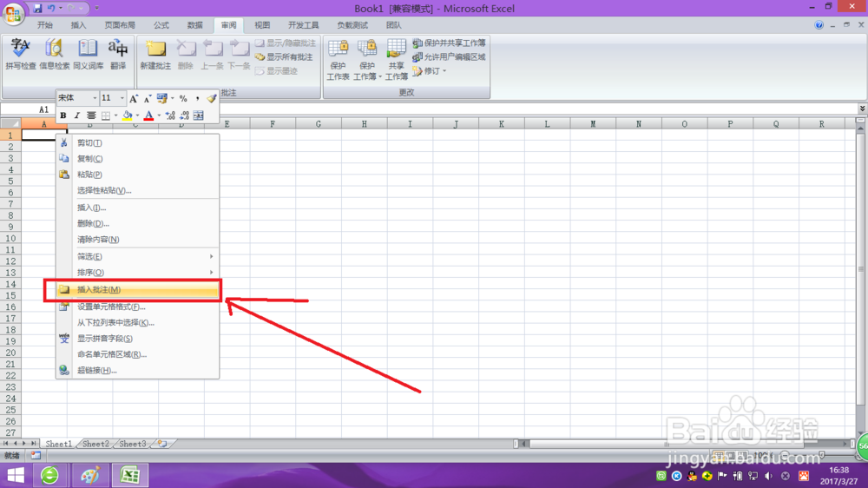Viewport: 868px width, 488px height.
Task: Expand the formula bar chevron
Action: pyautogui.click(x=863, y=109)
